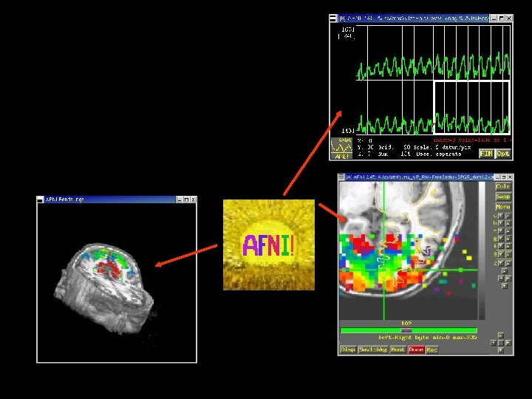
Task: Click the left arrow in the bottom-corner arrow pad
Action: [x=494, y=343]
